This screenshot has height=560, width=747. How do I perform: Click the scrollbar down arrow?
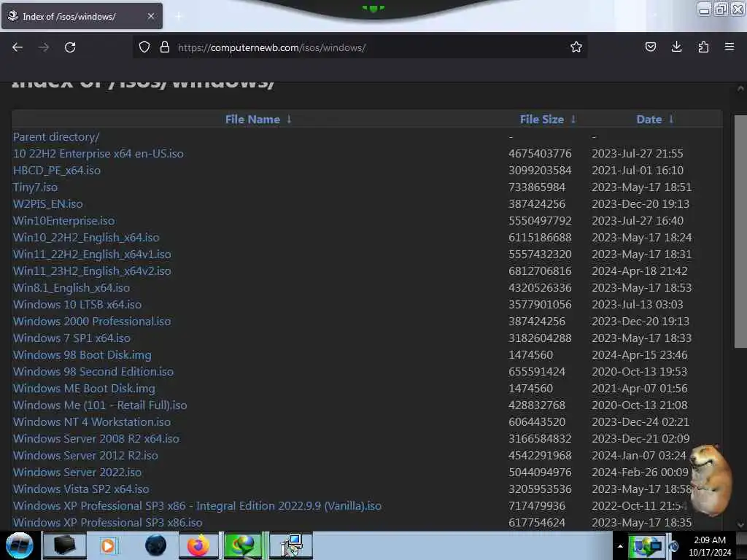pyautogui.click(x=740, y=525)
